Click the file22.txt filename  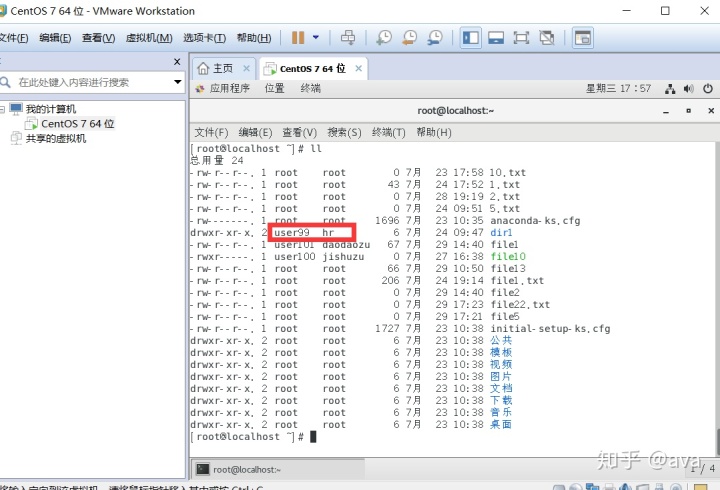click(520, 304)
